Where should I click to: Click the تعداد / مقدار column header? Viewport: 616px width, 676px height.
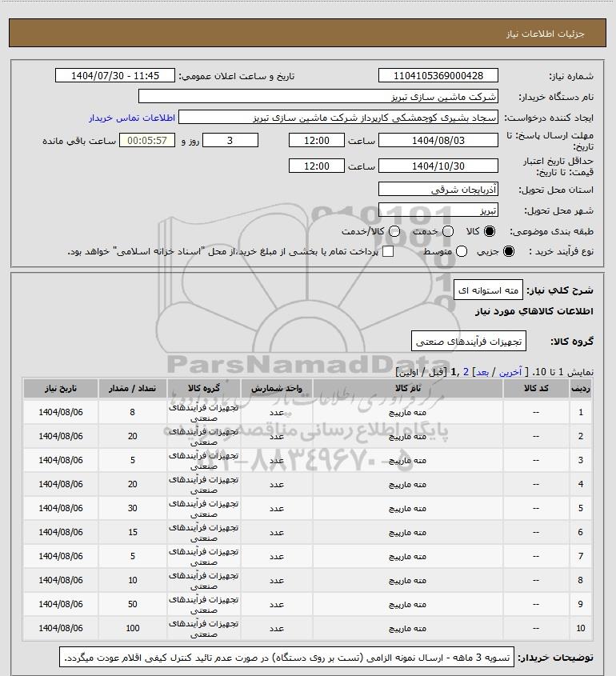132,389
